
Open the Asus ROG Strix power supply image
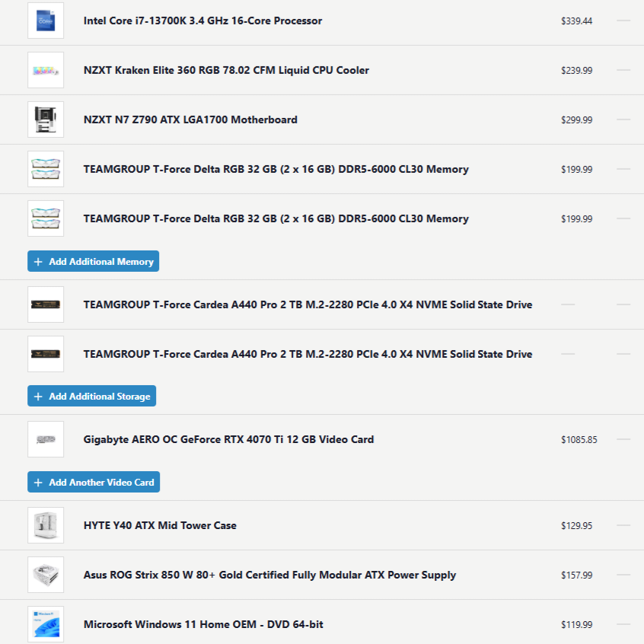[46, 575]
